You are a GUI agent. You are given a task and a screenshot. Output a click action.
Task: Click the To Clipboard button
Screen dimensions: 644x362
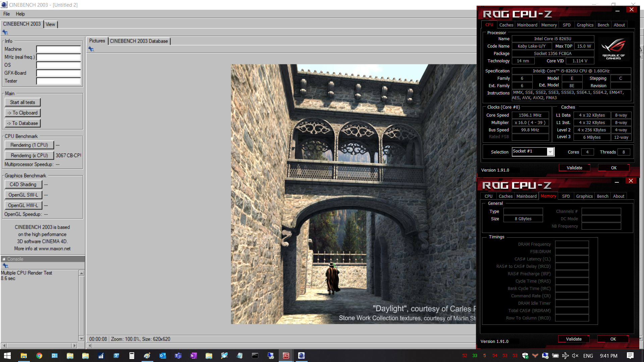[x=22, y=113]
